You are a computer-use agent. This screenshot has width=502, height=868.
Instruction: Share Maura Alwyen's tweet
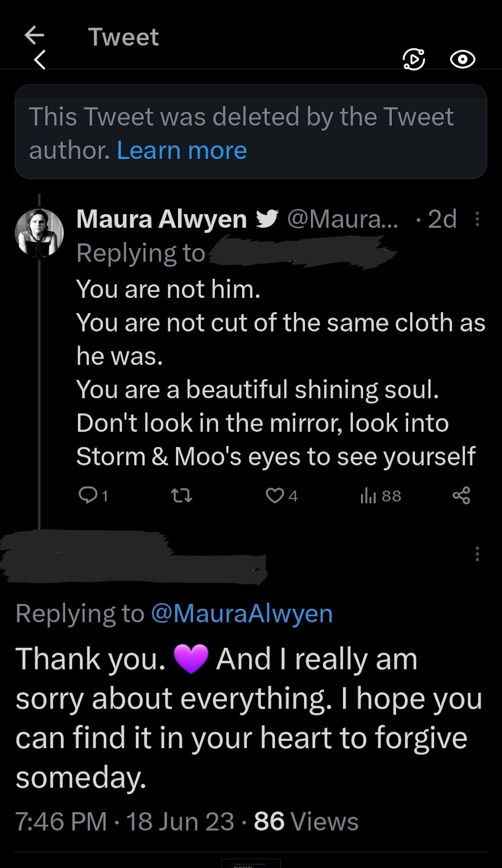coord(461,495)
